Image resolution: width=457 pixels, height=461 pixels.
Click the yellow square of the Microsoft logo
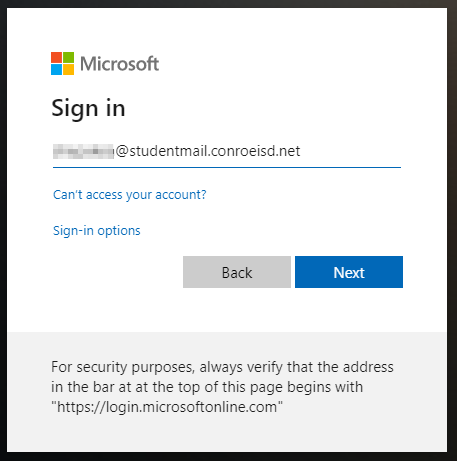click(69, 70)
